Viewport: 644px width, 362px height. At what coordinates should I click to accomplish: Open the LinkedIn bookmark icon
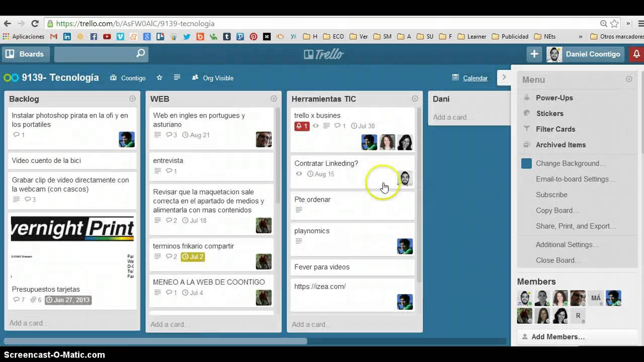click(x=67, y=36)
